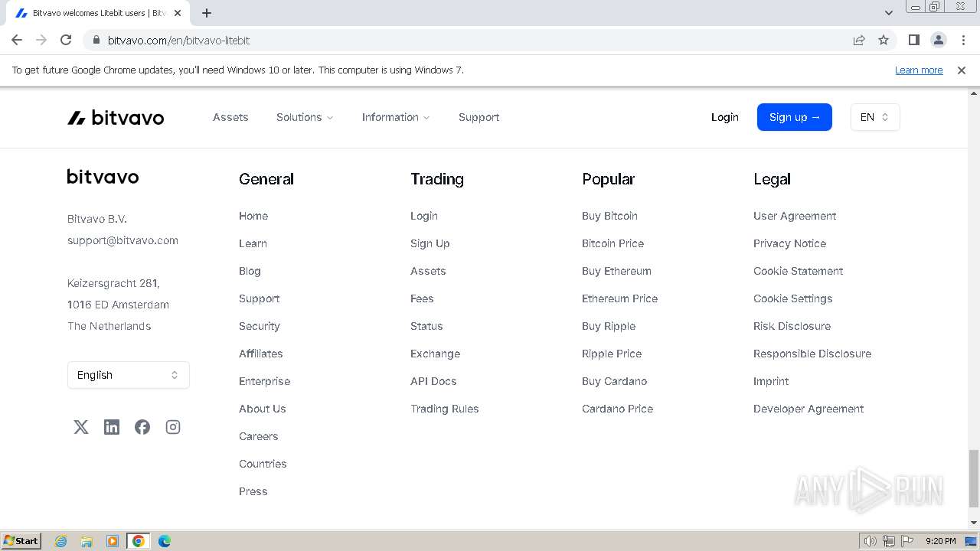980x551 pixels.
Task: Open the Chrome profile avatar icon
Action: click(x=938, y=40)
